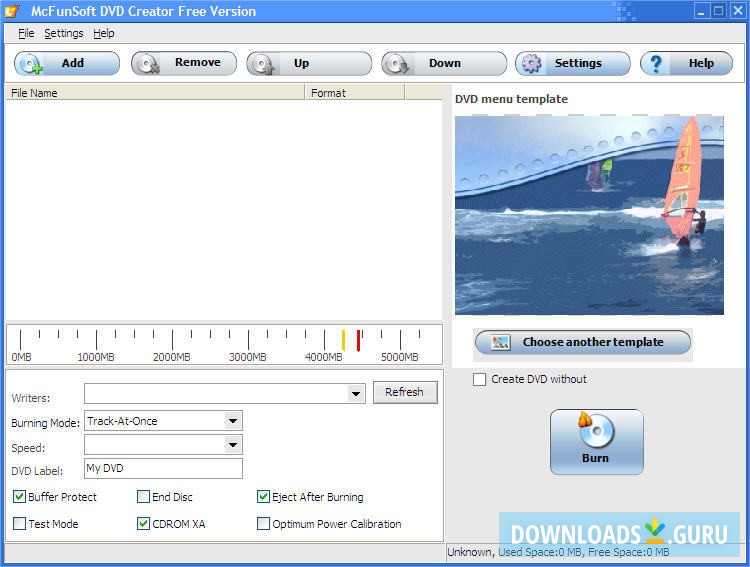Screen dimensions: 750x567
Task: Click Choose another template button
Action: click(583, 342)
